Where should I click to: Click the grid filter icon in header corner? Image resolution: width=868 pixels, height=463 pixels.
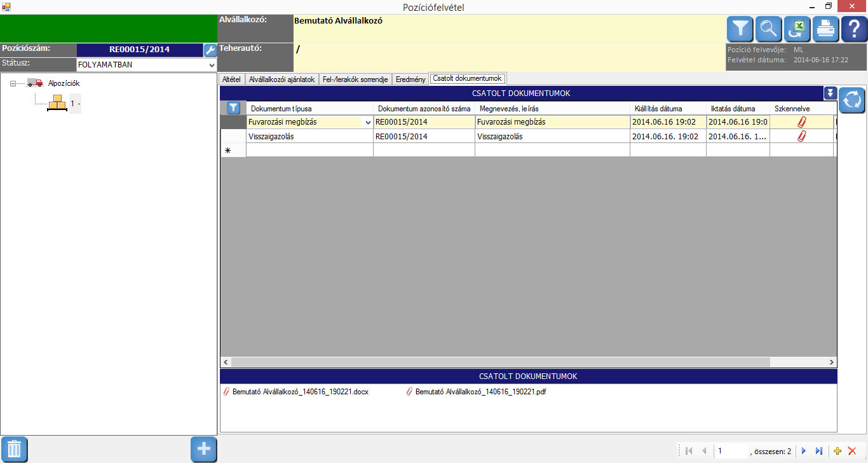click(x=233, y=108)
